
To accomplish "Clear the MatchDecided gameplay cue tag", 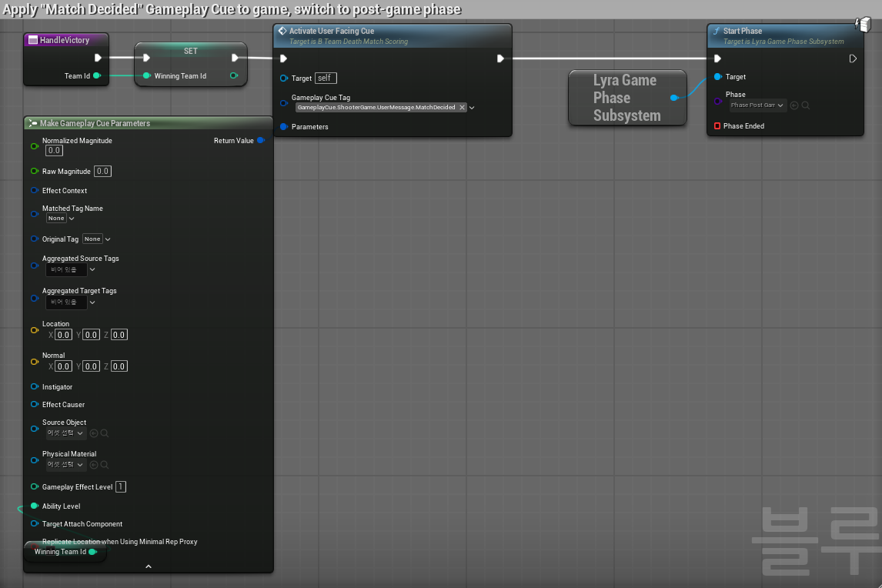I will 463,108.
